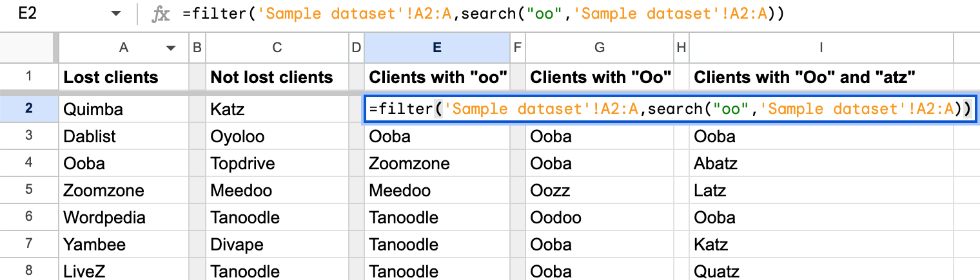Select row 3 header
Viewport: 980px width, 280px height.
(28, 136)
